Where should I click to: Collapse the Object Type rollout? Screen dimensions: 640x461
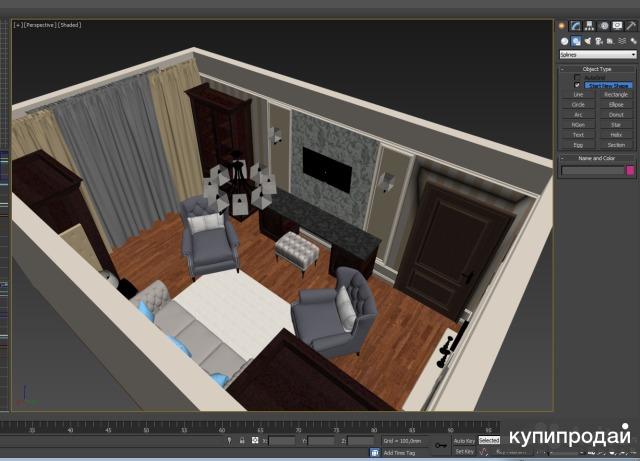tap(597, 69)
